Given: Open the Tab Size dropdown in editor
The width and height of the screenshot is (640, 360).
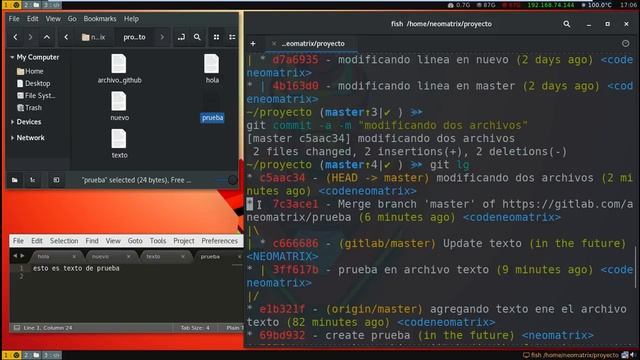Looking at the screenshot, I should (195, 328).
